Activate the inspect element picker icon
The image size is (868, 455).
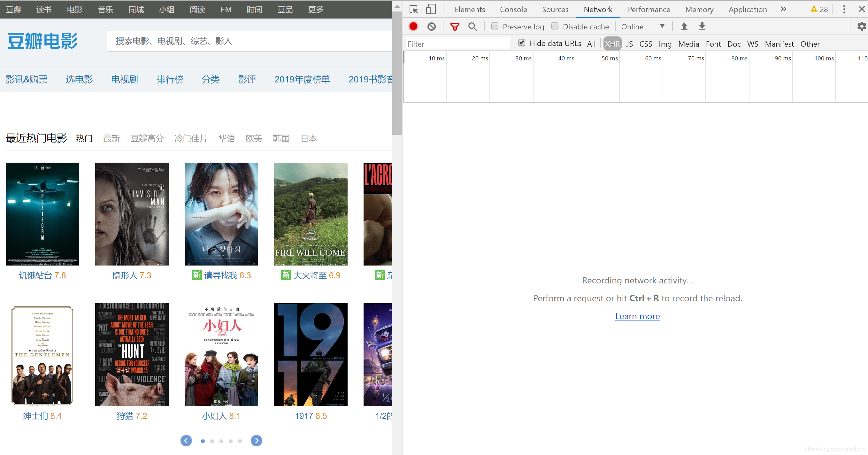pyautogui.click(x=413, y=9)
